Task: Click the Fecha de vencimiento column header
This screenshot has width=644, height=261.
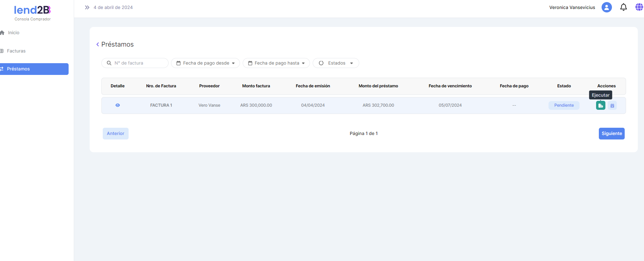Action: click(x=450, y=86)
